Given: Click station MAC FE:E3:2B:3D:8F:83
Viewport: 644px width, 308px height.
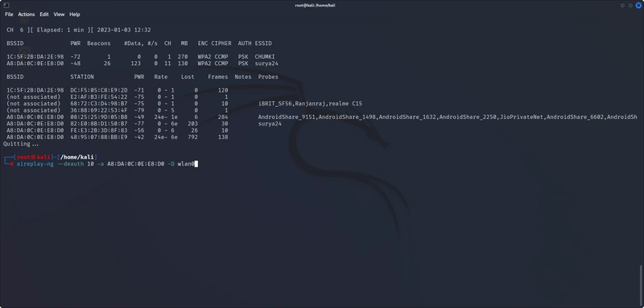Looking at the screenshot, I should point(99,130).
